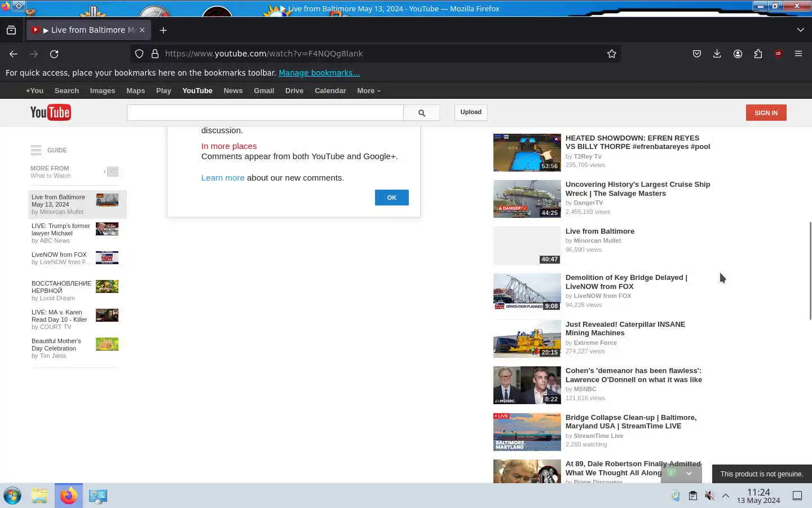Click the YouTube logo
This screenshot has height=508, width=812.
pos(50,112)
